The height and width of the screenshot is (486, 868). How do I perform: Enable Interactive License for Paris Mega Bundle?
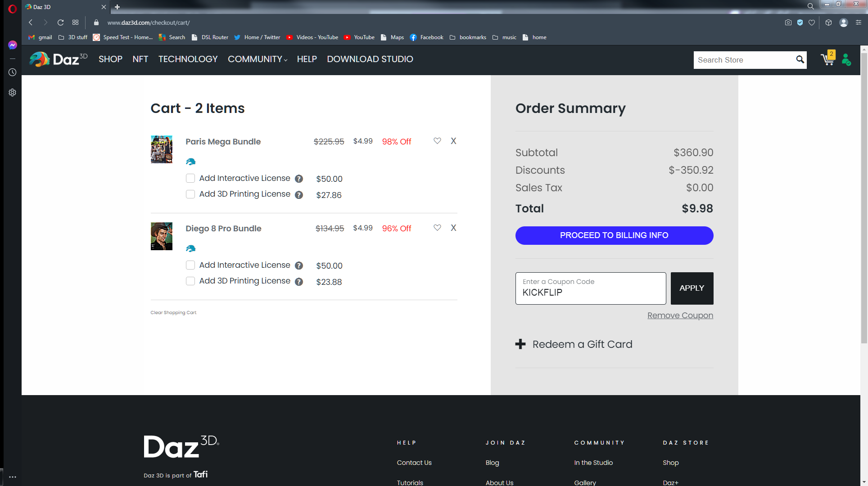click(190, 178)
